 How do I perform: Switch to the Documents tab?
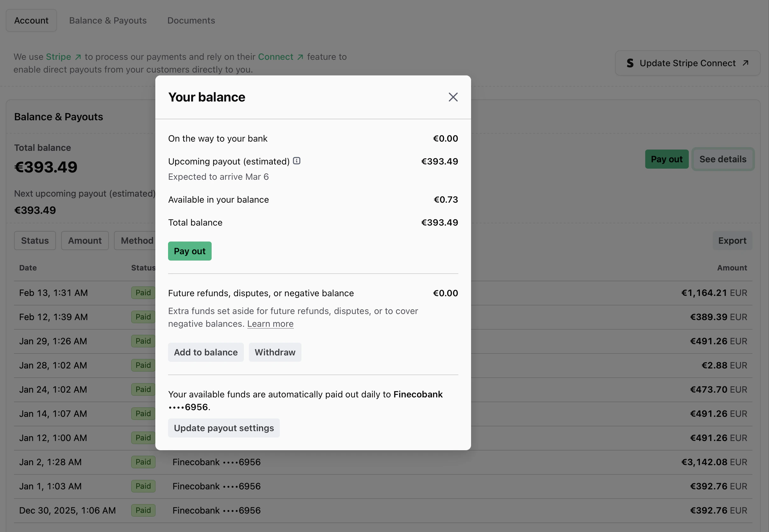191,20
